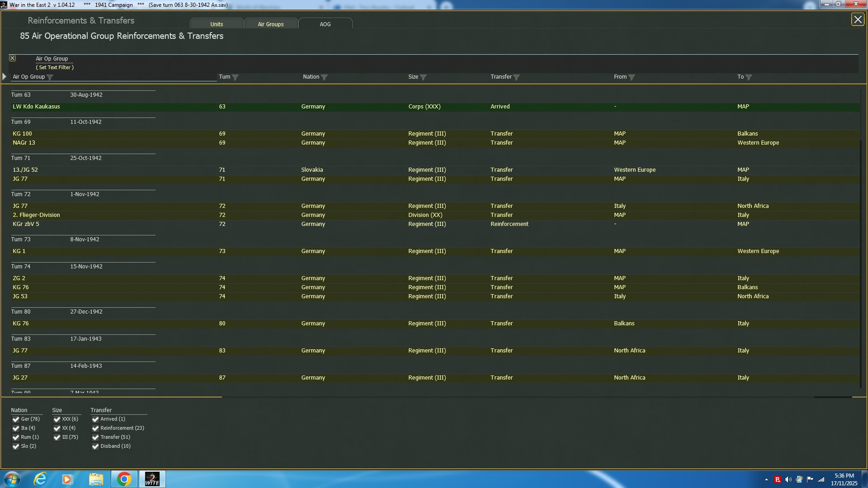Image resolution: width=868 pixels, height=488 pixels.
Task: Uncheck the Ger (78) nation checkbox
Action: (16, 419)
